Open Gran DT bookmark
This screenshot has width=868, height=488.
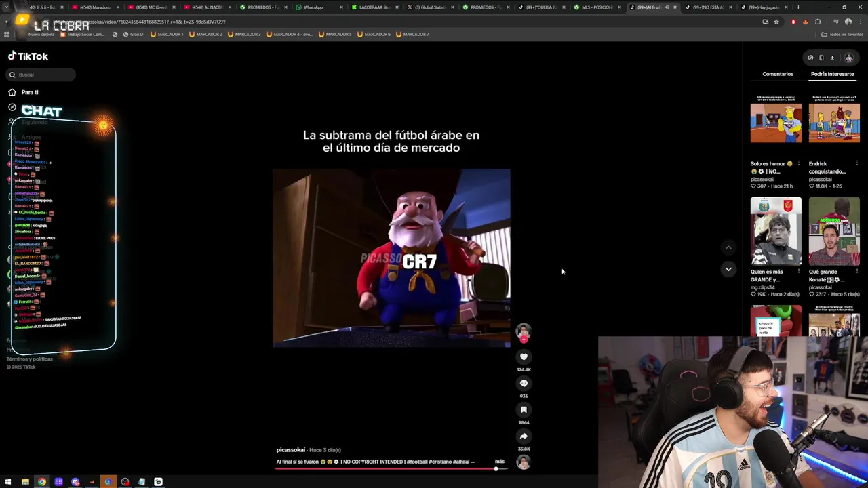(134, 34)
